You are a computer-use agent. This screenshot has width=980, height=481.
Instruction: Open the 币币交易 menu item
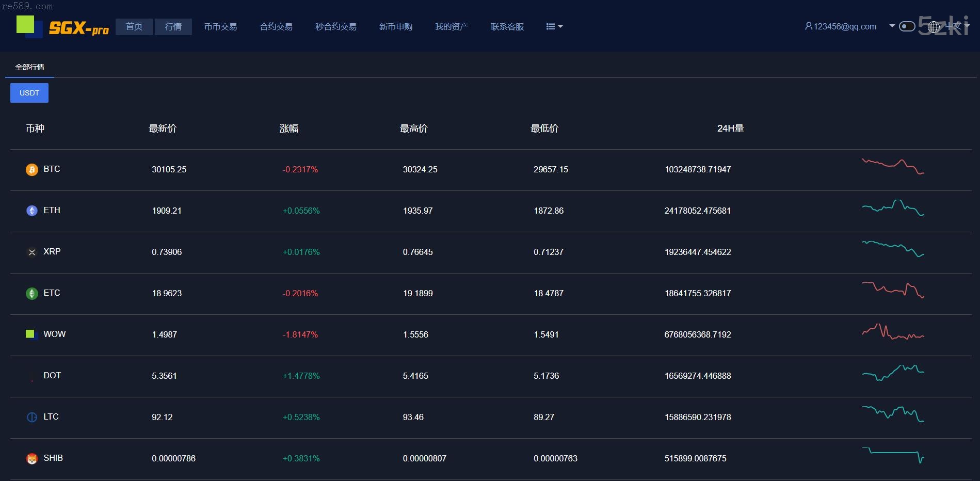220,27
